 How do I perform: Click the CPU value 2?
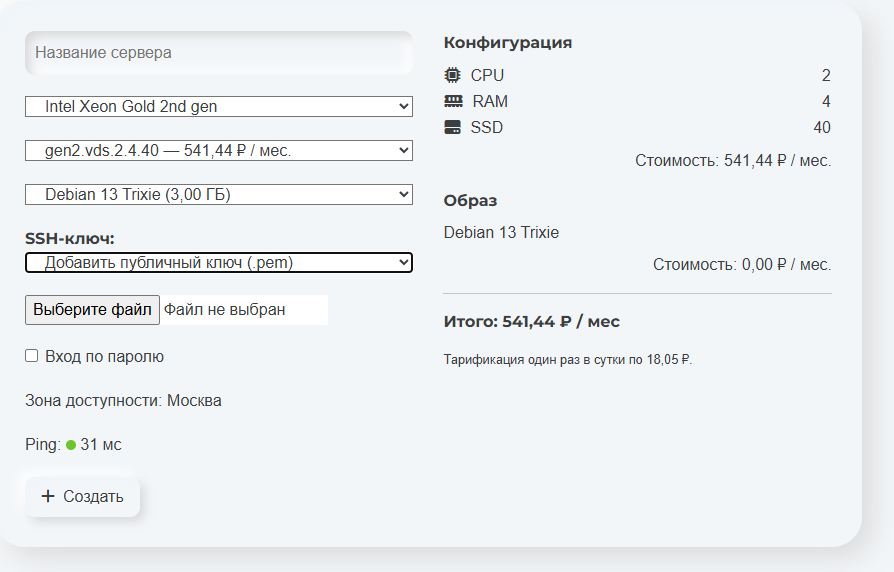tap(826, 75)
